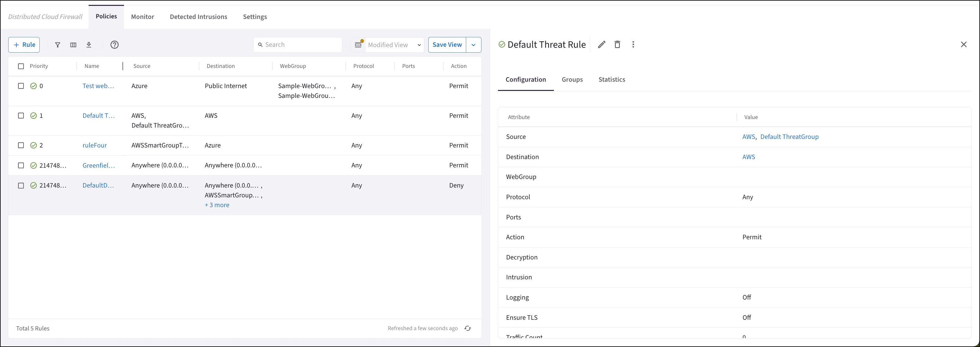This screenshot has height=347, width=980.
Task: Refresh the rules list
Action: pos(468,328)
